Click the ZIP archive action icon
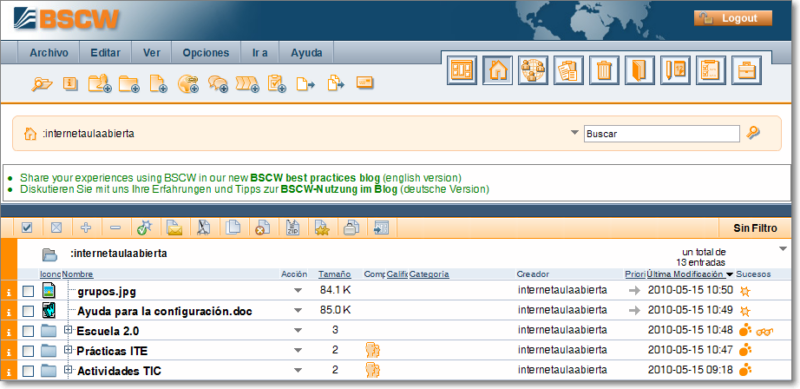 (x=293, y=228)
